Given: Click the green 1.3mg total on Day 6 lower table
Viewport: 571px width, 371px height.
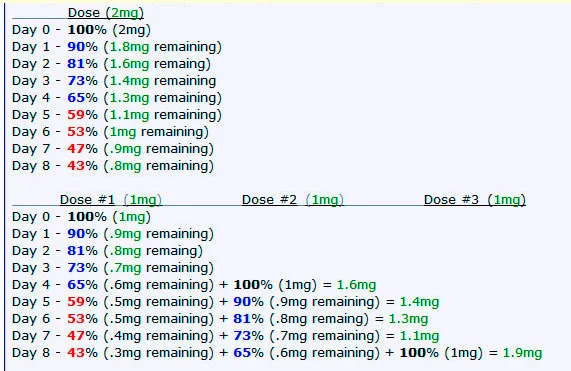Looking at the screenshot, I should 408,319.
